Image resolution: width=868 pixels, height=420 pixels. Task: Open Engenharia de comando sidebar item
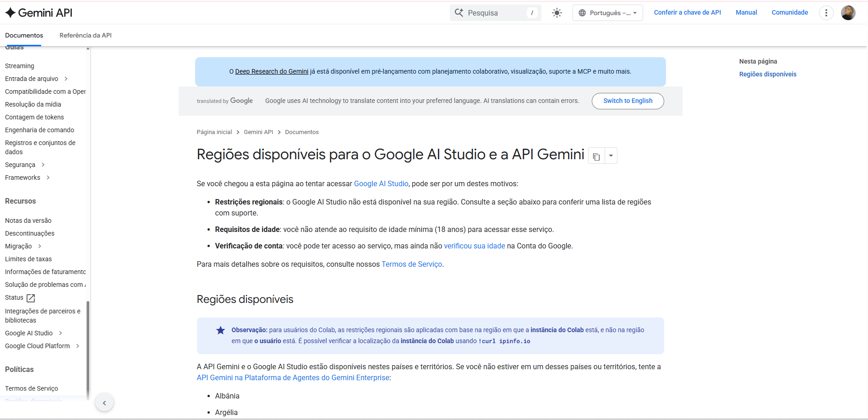[x=39, y=130]
